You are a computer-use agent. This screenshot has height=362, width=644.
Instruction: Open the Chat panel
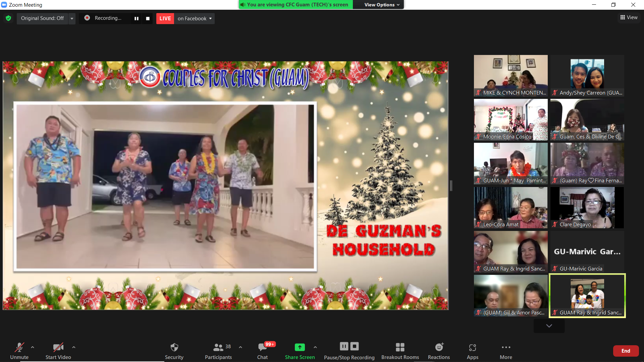[262, 351]
